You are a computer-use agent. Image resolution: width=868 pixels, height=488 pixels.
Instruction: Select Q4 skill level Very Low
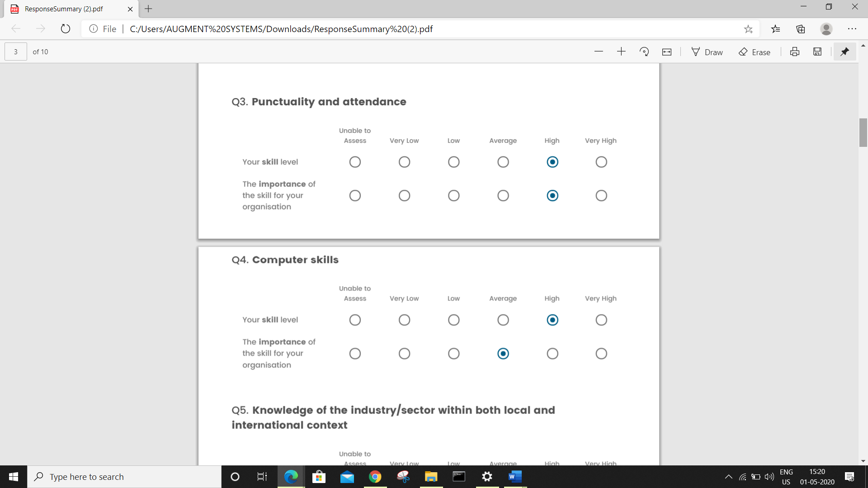pyautogui.click(x=404, y=320)
